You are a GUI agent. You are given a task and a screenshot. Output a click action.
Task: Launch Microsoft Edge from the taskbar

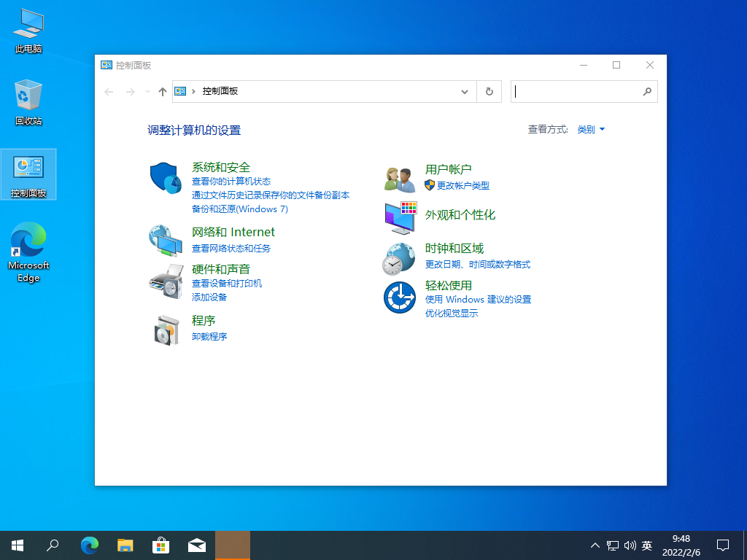click(89, 545)
